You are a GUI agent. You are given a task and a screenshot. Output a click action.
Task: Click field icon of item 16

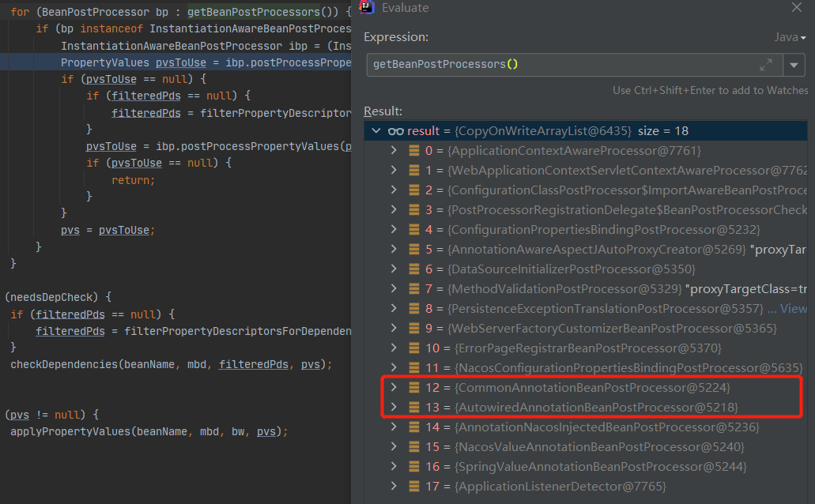coord(413,467)
